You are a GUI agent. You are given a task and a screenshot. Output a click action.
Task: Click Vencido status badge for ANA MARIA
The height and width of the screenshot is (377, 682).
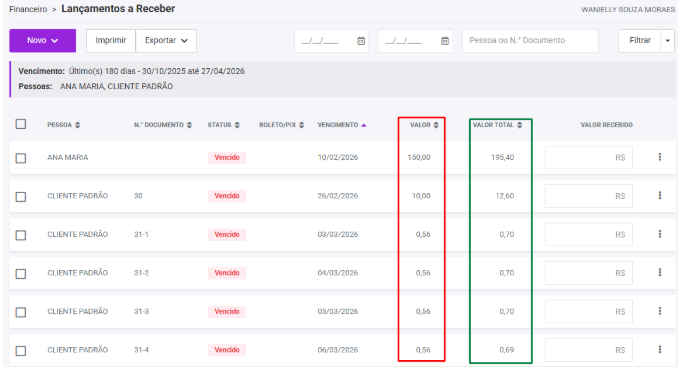pyautogui.click(x=227, y=157)
